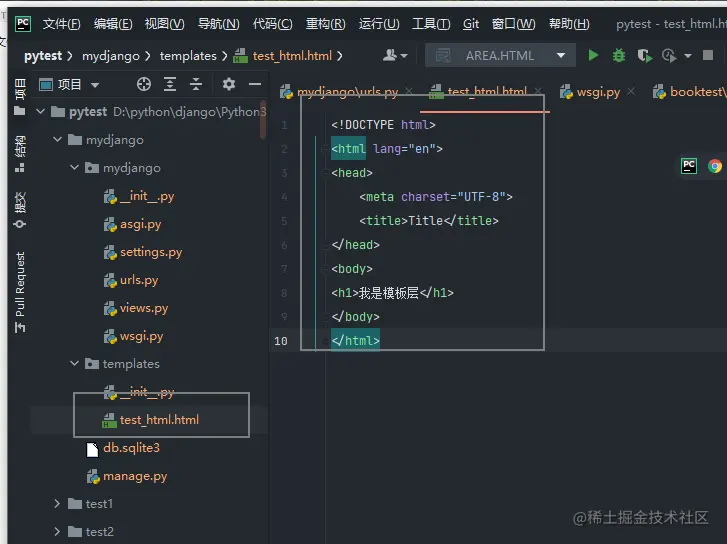The width and height of the screenshot is (727, 544).
Task: Open the user account icon menu
Action: (395, 56)
